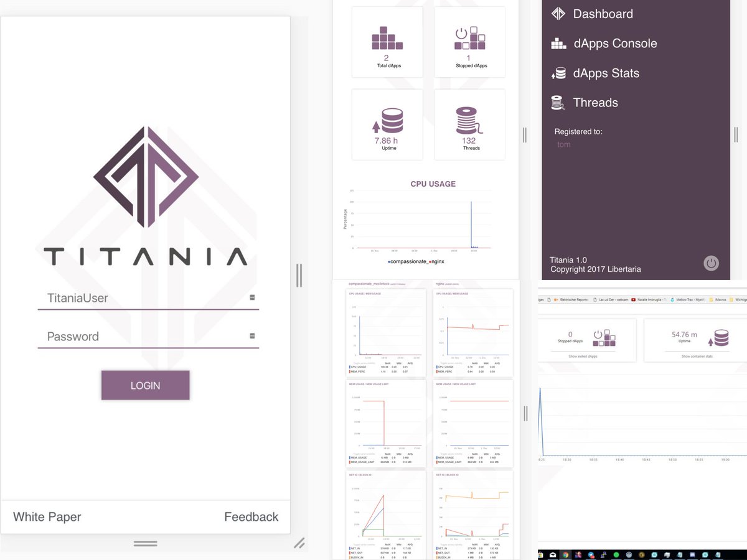The image size is (747, 560).
Task: Click the Stopped dApps power icon in dashboard
Action: pyautogui.click(x=470, y=39)
